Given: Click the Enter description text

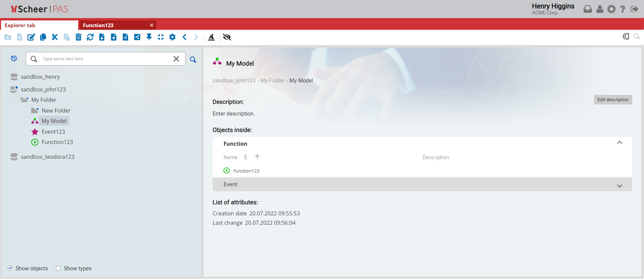Looking at the screenshot, I should point(234,114).
